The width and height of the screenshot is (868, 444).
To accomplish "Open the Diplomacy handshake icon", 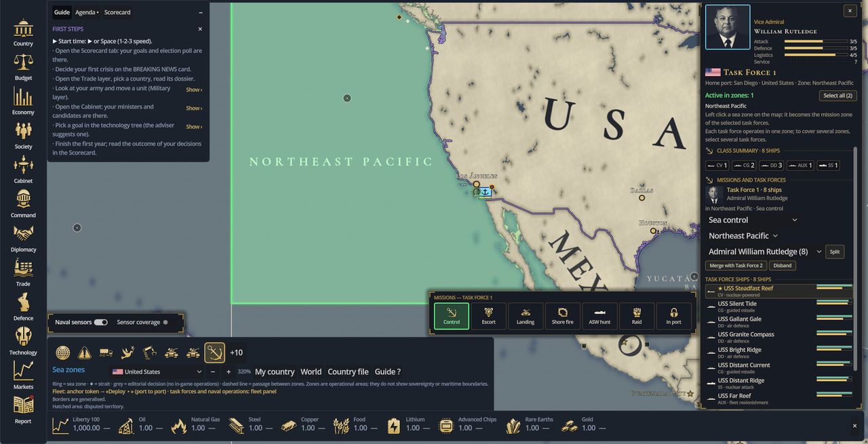I will click(23, 239).
